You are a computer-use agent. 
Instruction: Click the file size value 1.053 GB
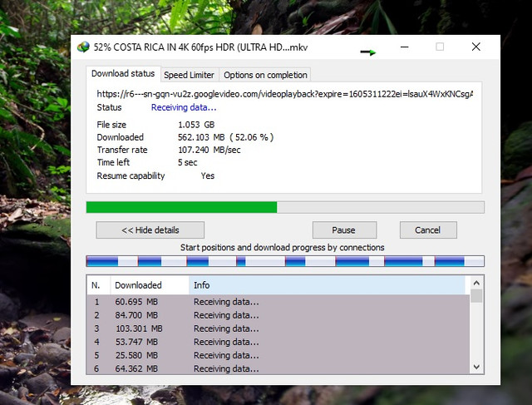pos(196,125)
